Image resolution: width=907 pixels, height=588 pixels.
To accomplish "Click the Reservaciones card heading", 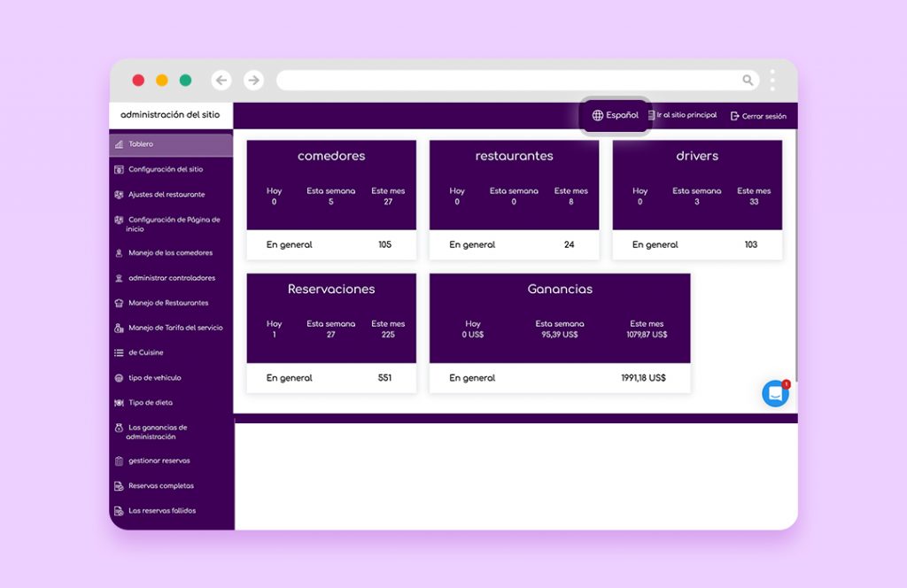I will [x=331, y=289].
